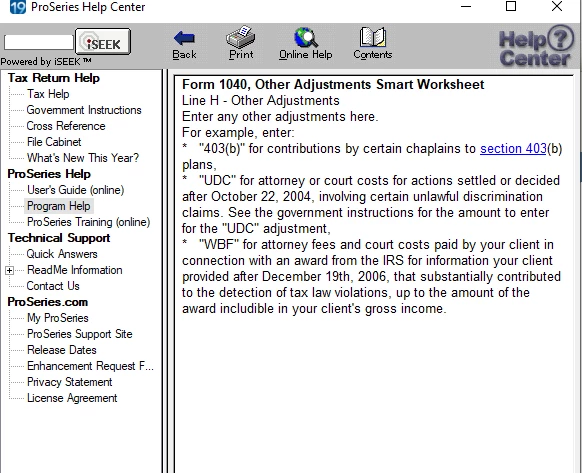Click the iSEEK search button
This screenshot has height=473, width=582.
tap(103, 42)
